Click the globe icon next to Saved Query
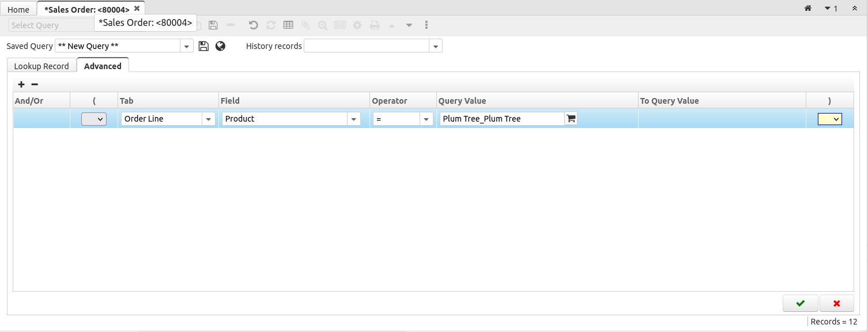The width and height of the screenshot is (868, 332). pyautogui.click(x=220, y=46)
